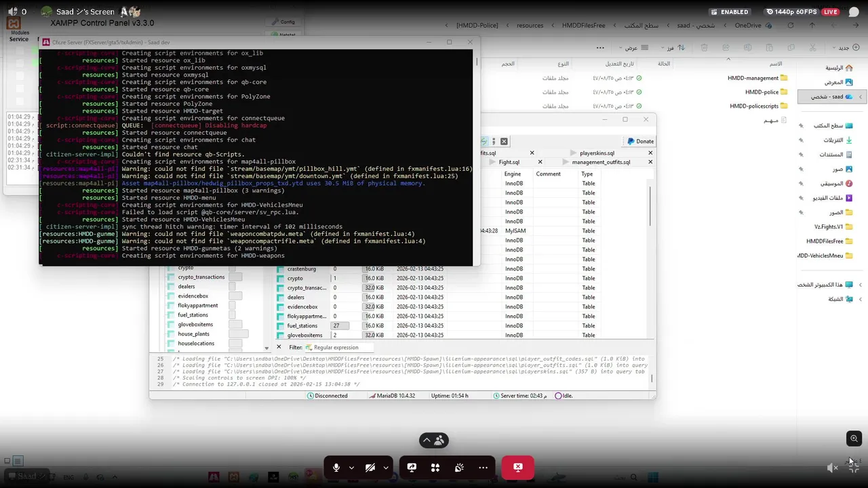Expand الشبكة network node in Explorer sidebar
868x488 pixels.
[x=861, y=299]
